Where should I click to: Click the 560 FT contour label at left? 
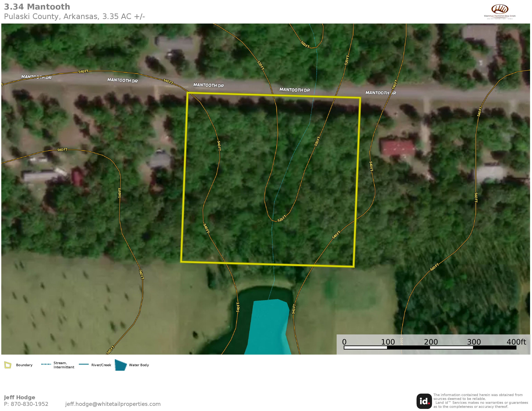tap(62, 150)
